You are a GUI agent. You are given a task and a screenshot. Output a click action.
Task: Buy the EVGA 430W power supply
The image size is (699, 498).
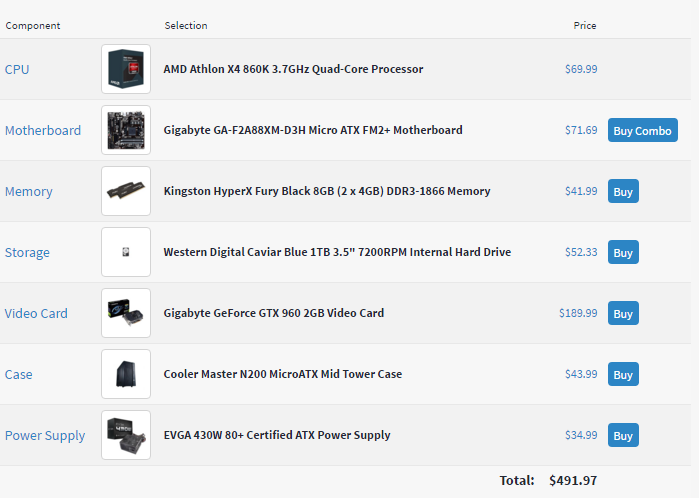[623, 435]
